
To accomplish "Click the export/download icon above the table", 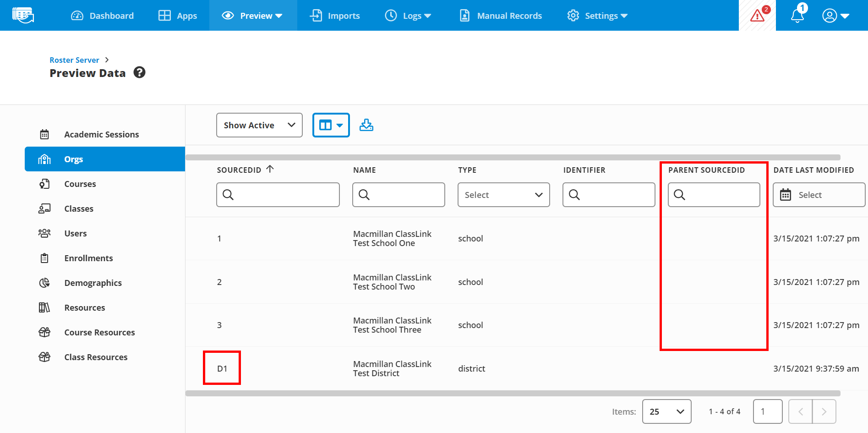I will pyautogui.click(x=366, y=125).
